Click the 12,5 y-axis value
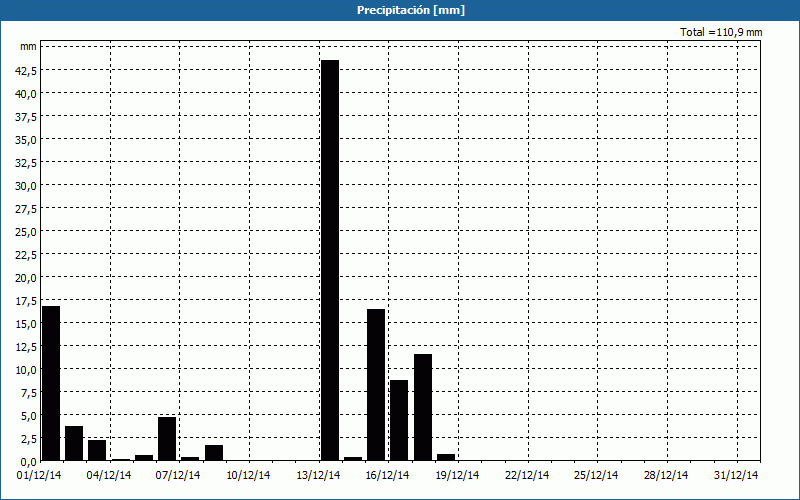The width and height of the screenshot is (800, 500). coord(26,346)
